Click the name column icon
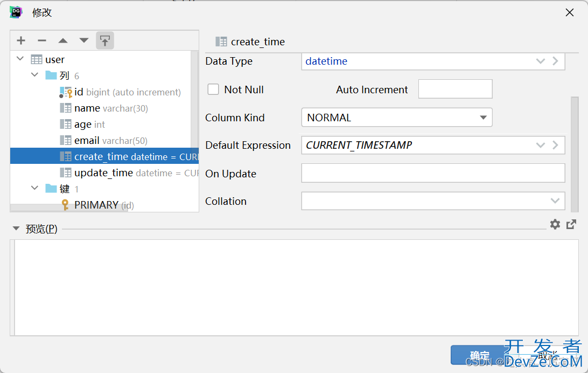Image resolution: width=588 pixels, height=373 pixels. (x=66, y=108)
